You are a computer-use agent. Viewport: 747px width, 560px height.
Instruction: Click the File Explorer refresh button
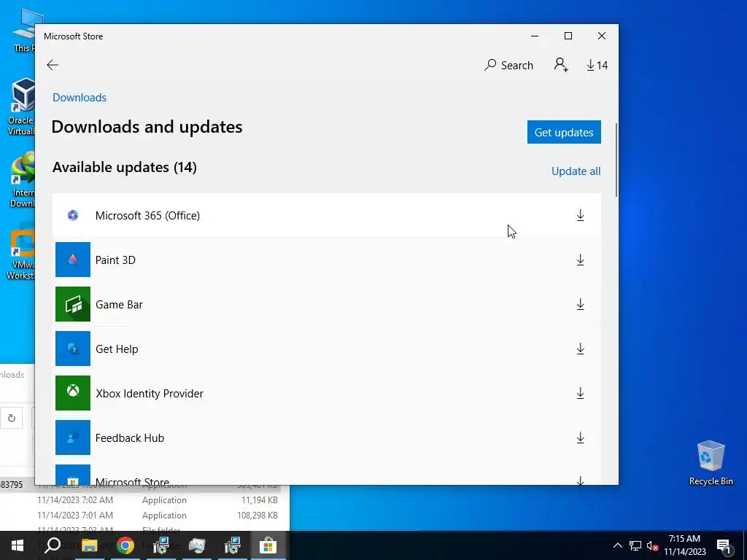pos(12,418)
